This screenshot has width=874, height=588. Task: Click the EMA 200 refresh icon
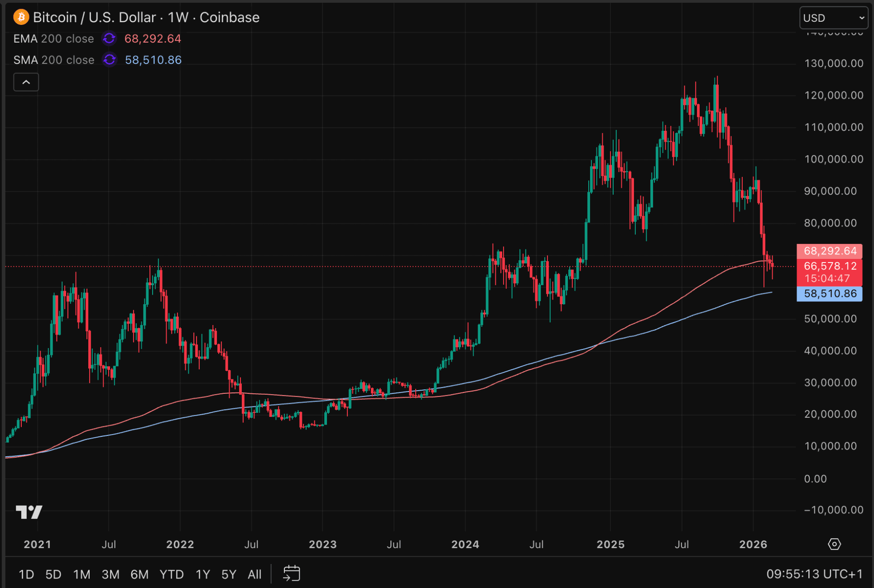109,38
